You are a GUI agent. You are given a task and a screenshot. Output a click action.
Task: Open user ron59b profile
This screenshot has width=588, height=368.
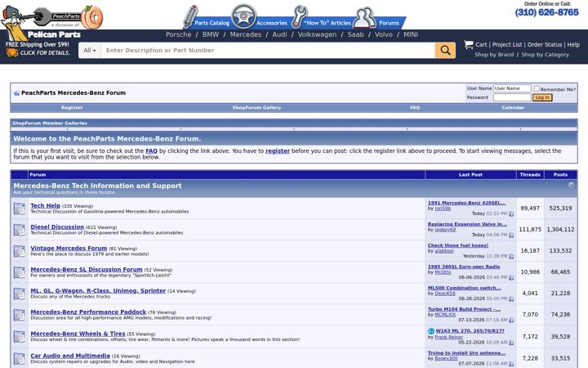[443, 209]
